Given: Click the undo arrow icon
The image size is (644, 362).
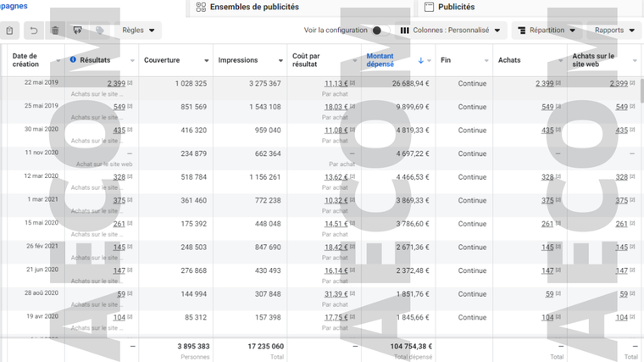Looking at the screenshot, I should click(34, 31).
